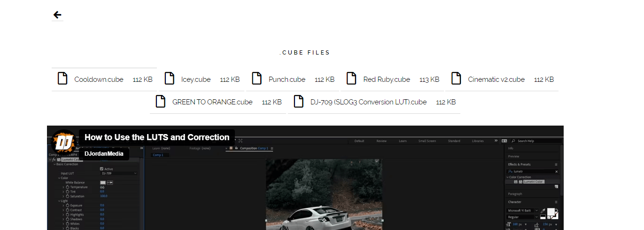The image size is (644, 230).
Task: Click the Cooldown.cube file icon
Action: click(62, 79)
